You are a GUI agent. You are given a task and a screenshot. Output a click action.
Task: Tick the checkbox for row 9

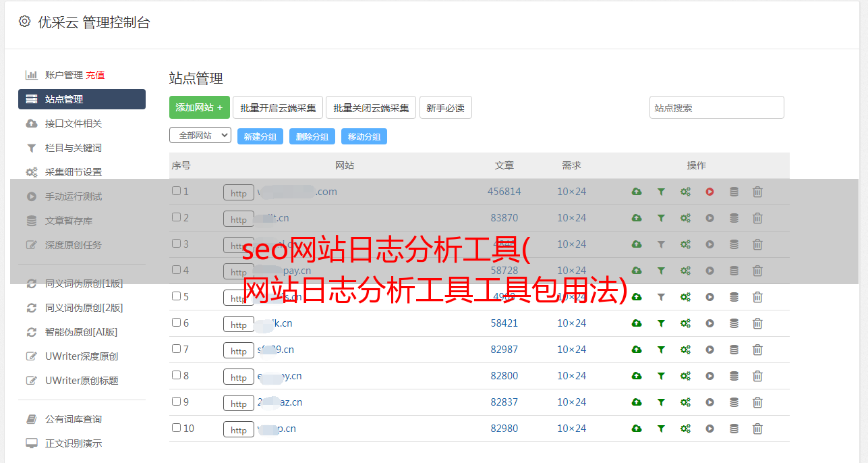(x=176, y=402)
